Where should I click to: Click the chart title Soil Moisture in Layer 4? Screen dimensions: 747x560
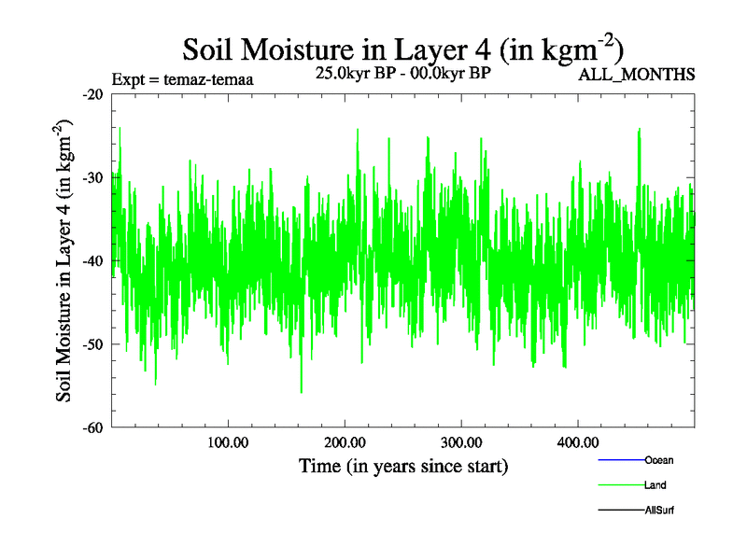click(x=402, y=49)
